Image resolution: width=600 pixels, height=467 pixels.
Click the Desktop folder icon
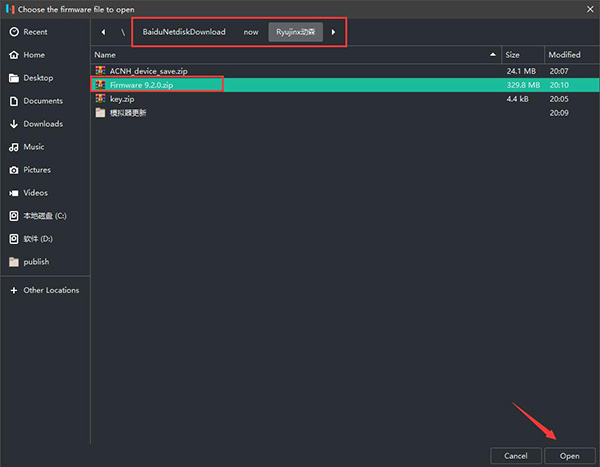tap(14, 78)
